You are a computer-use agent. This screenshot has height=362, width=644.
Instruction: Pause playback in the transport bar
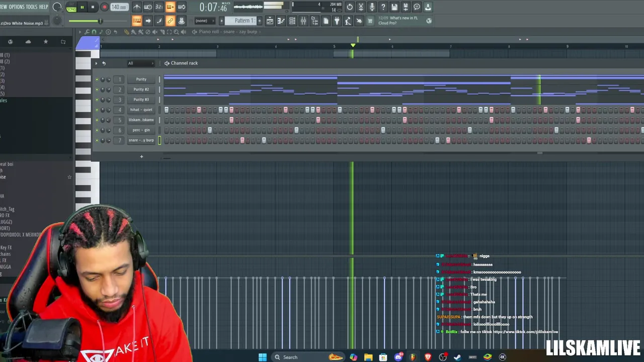tap(82, 7)
